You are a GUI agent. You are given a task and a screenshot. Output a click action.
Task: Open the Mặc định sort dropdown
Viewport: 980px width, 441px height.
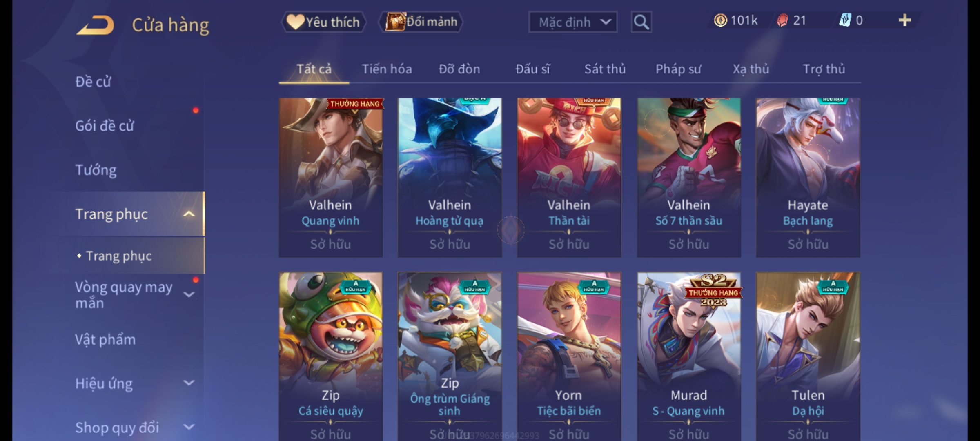coord(573,22)
